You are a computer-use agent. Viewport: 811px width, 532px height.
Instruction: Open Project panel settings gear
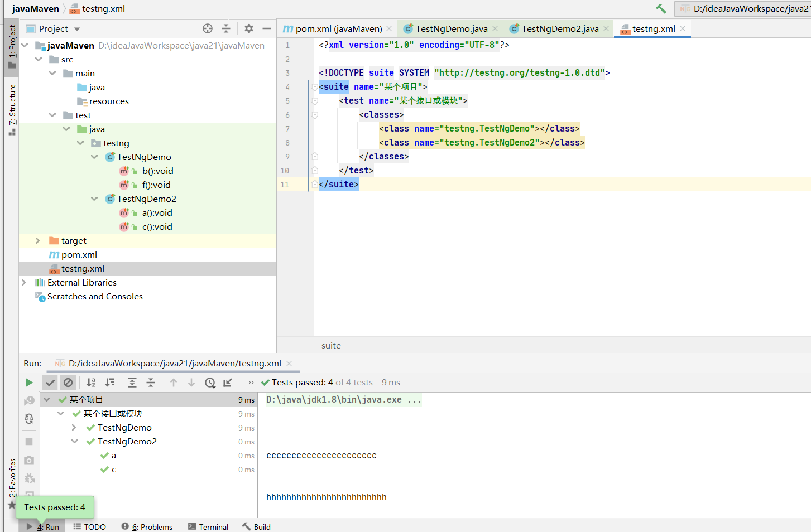pyautogui.click(x=249, y=28)
